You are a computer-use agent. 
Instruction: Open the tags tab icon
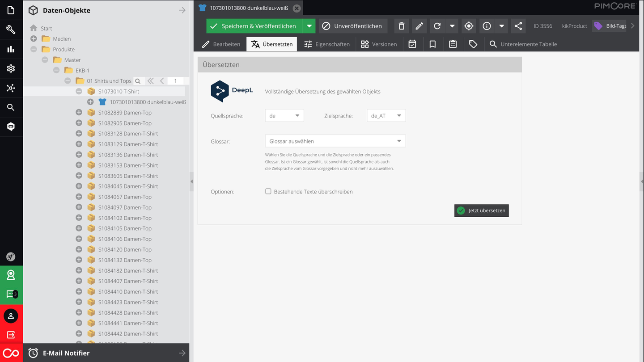point(473,44)
